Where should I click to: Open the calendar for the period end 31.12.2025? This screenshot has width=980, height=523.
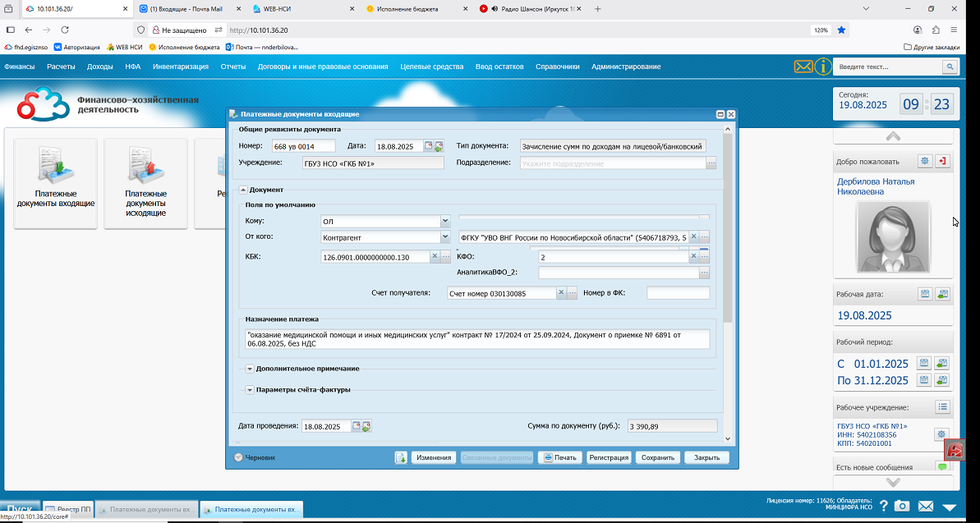click(x=924, y=380)
